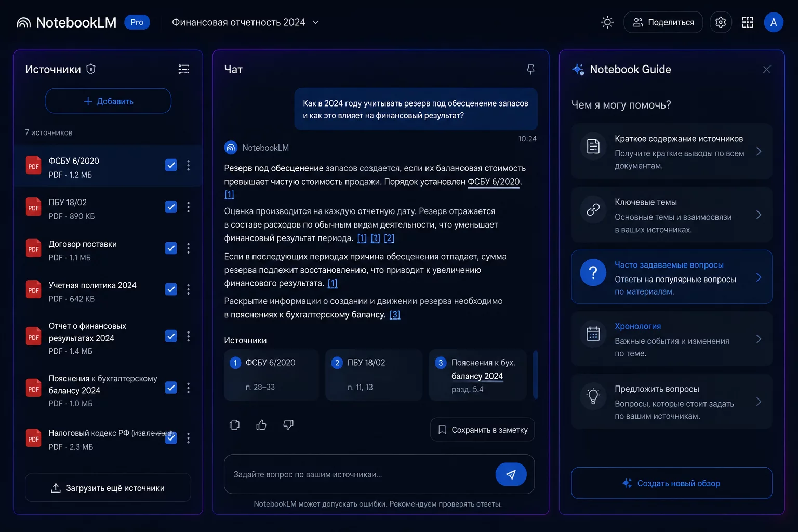Click the 10:24 message timestamp
The height and width of the screenshot is (532, 798).
click(527, 139)
